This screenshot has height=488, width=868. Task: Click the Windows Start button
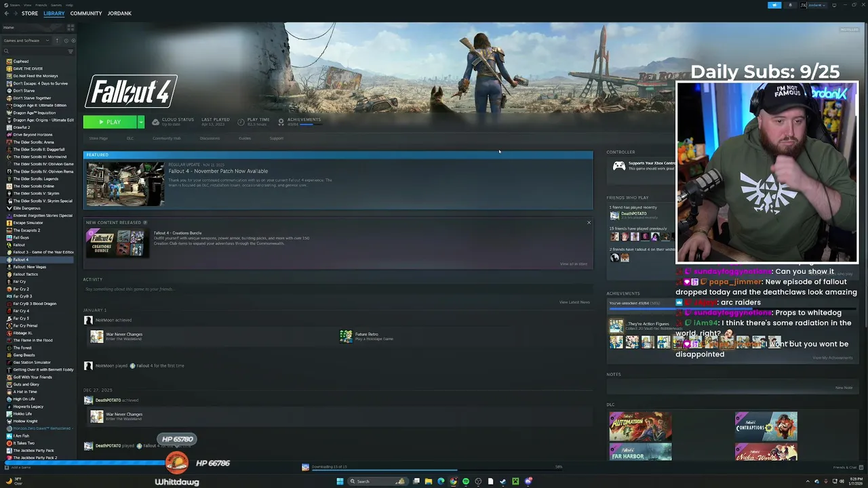click(340, 481)
